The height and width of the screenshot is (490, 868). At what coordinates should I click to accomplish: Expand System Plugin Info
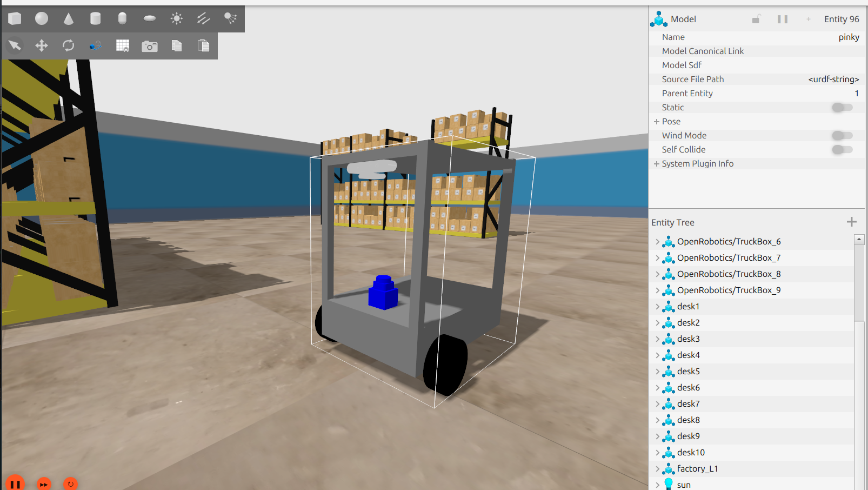pyautogui.click(x=657, y=164)
